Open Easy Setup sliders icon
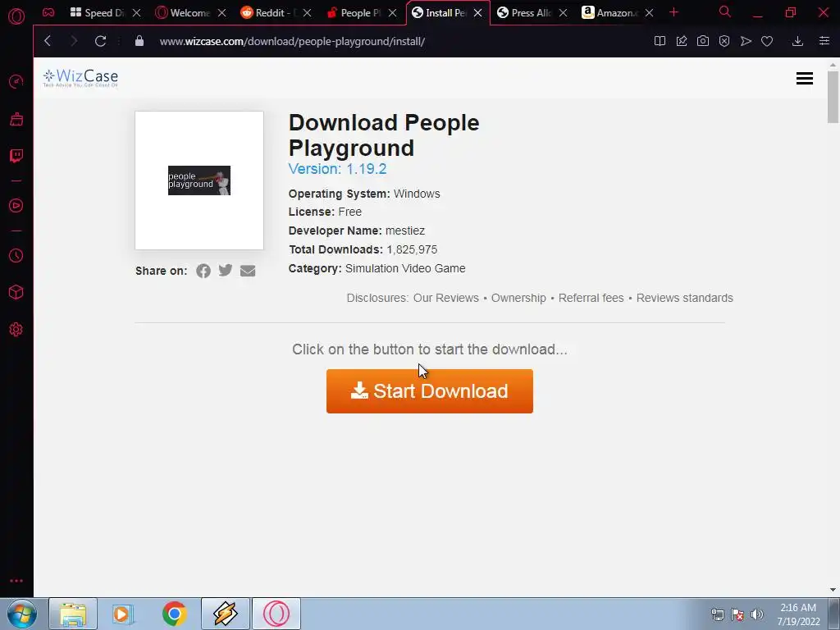 tap(824, 41)
